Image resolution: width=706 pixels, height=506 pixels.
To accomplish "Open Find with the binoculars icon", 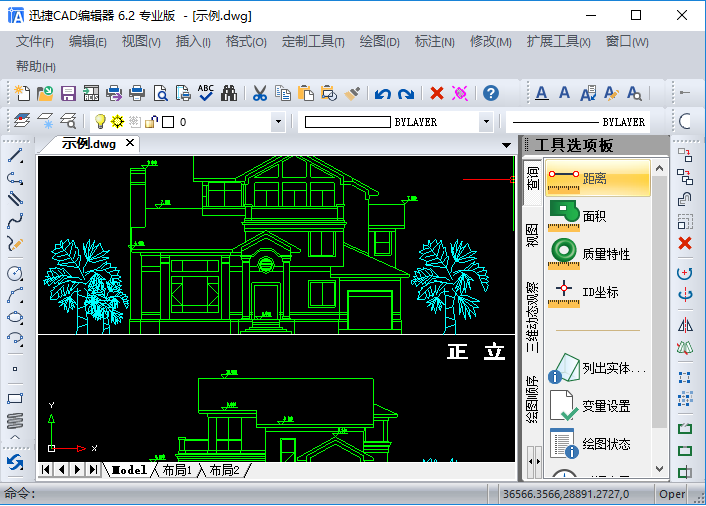I will pos(229,93).
